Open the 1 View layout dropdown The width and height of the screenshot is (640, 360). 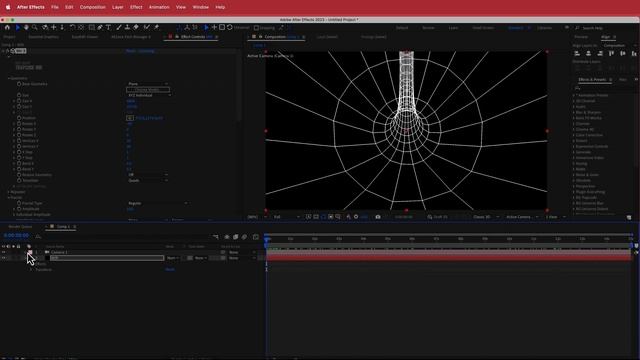pyautogui.click(x=555, y=217)
